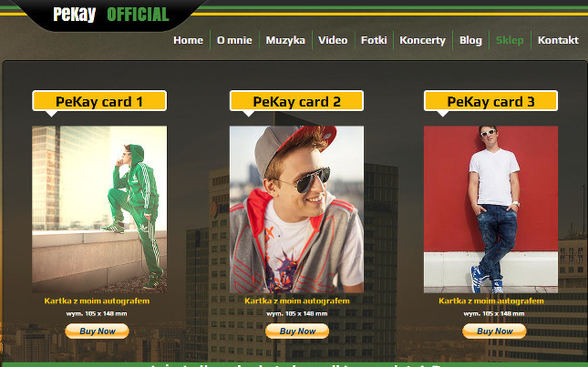Click Buy Now for PeKay card 1
The width and height of the screenshot is (588, 367).
click(98, 331)
